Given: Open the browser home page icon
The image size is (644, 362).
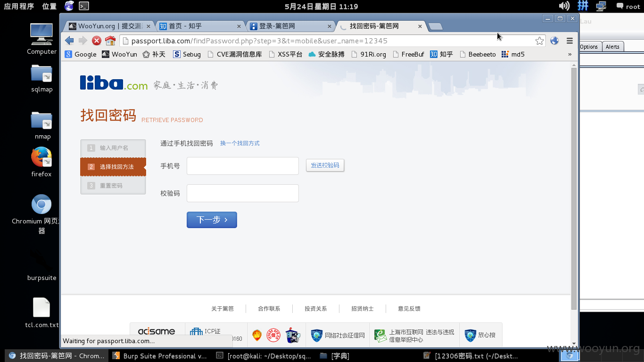Looking at the screenshot, I should click(110, 41).
